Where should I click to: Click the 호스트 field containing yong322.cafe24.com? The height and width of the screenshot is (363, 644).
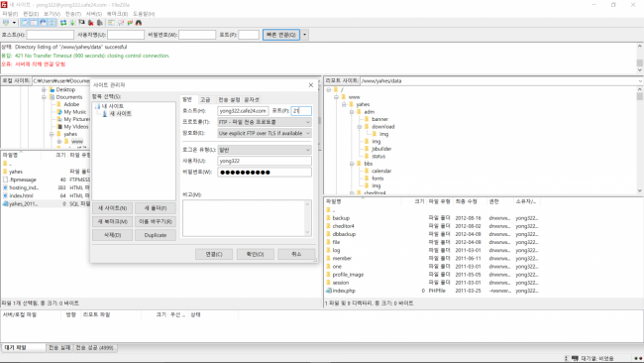(x=243, y=110)
